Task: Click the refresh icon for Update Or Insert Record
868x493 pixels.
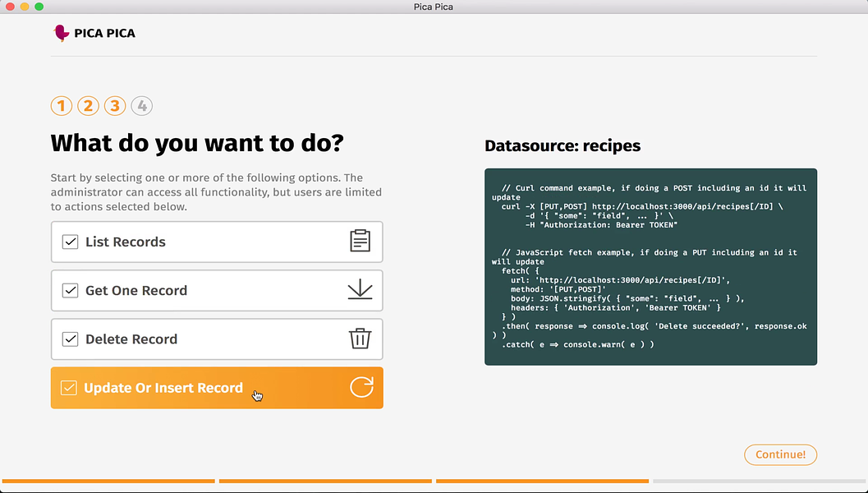Action: click(361, 387)
